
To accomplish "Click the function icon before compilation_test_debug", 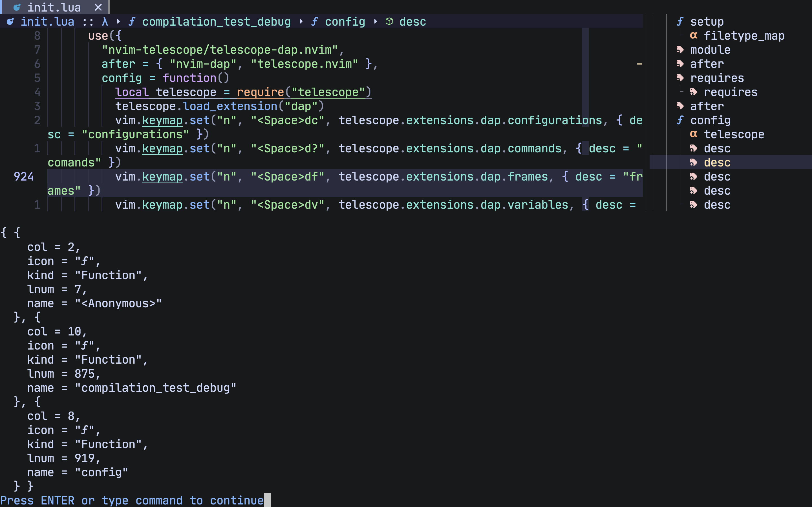I will coord(133,21).
